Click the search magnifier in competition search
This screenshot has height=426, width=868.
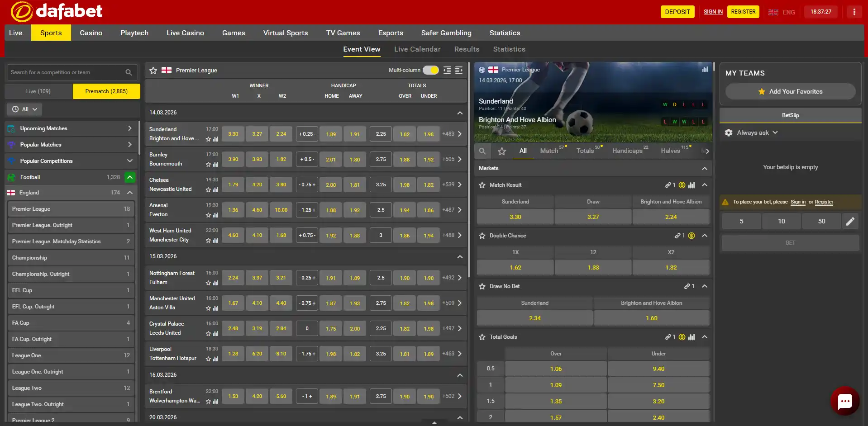tap(129, 72)
